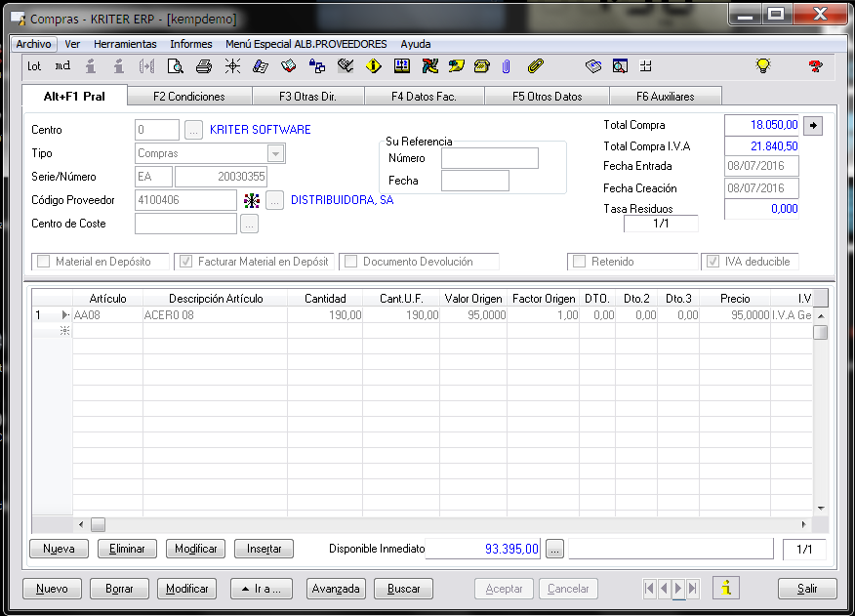
Task: Click the Avanzada button
Action: [336, 589]
